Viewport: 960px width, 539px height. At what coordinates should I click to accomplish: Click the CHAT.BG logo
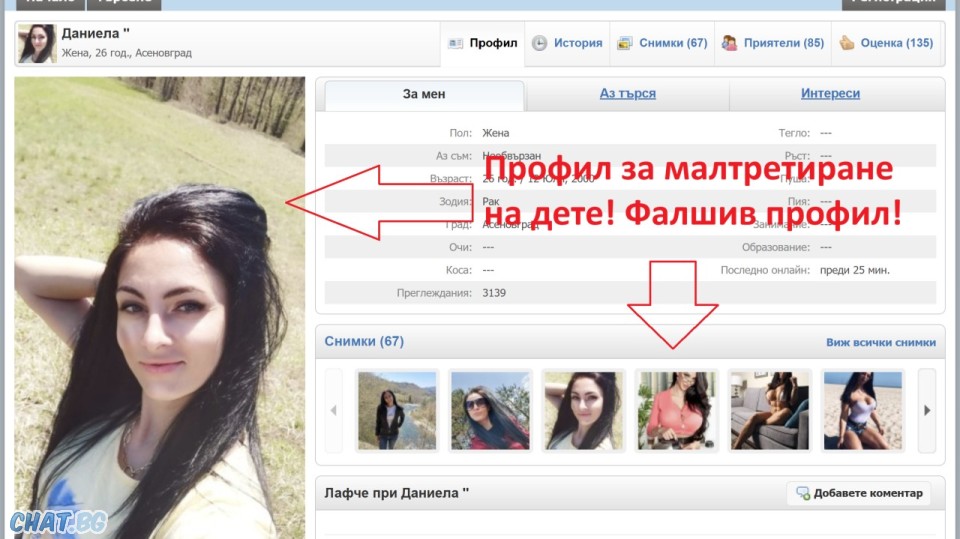point(59,522)
